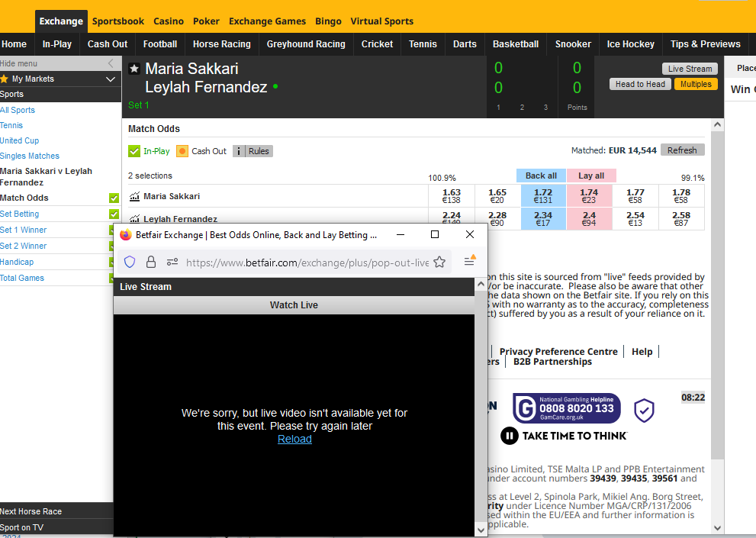Screen dimensions: 756x538
Task: Click the 1.63 odds cell for Sakkari
Action: [452, 196]
